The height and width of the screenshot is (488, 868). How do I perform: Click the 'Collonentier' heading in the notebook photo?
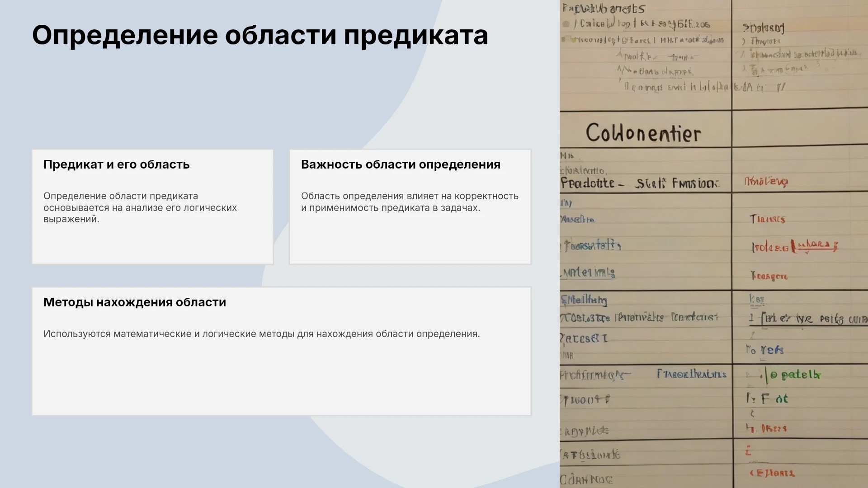pyautogui.click(x=643, y=133)
